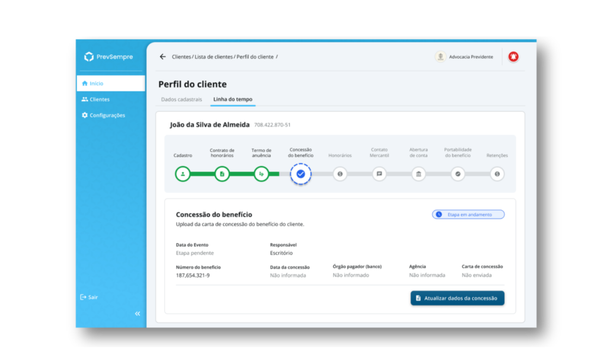Click the back arrow in breadcrumb bar

tap(162, 57)
